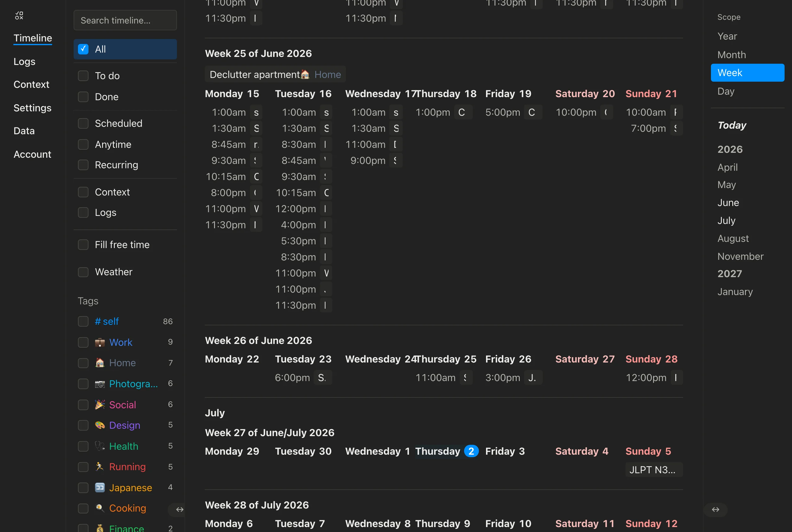Click the party popper icon beside Social

100,405
